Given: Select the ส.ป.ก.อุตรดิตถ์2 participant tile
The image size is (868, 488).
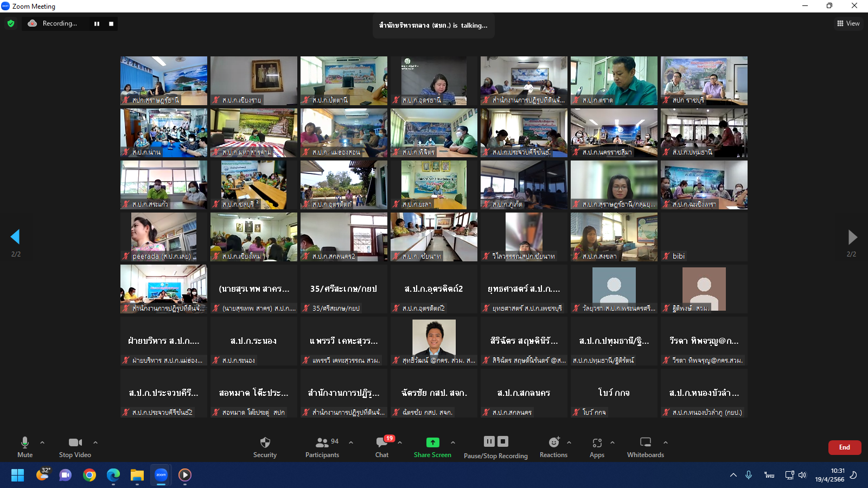Looking at the screenshot, I should pos(434,289).
